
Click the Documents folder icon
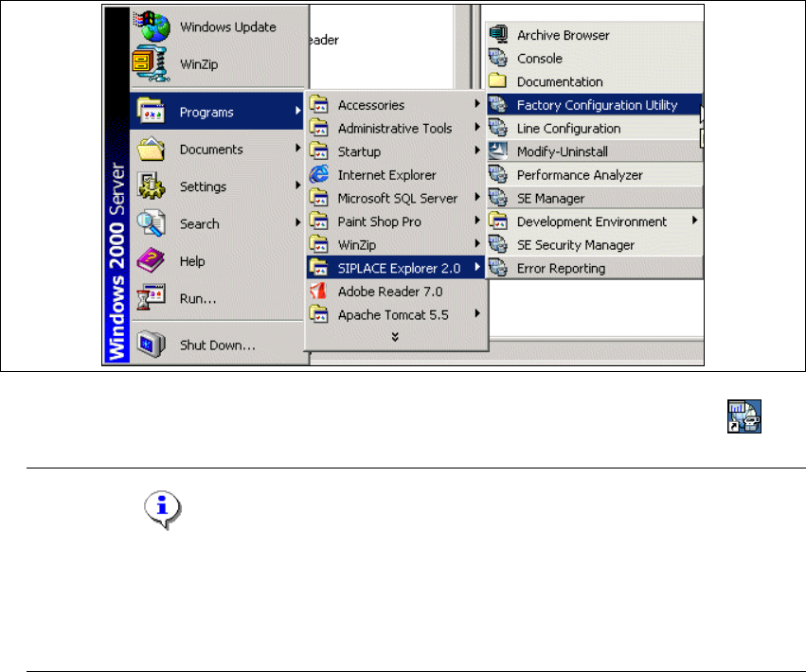pos(151,149)
